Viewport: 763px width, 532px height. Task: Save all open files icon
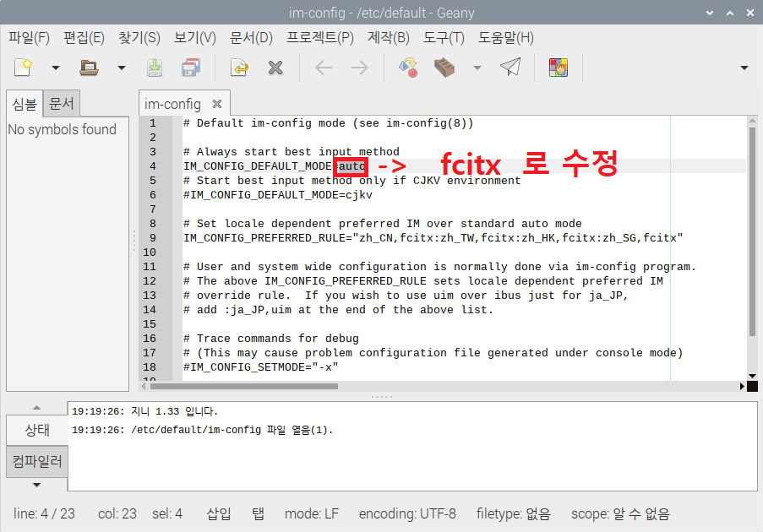(x=191, y=68)
